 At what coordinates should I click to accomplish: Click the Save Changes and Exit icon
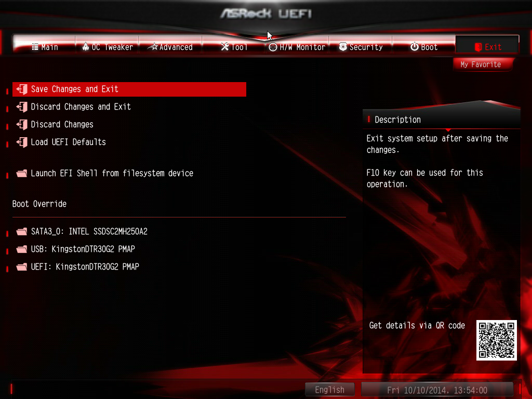[22, 89]
